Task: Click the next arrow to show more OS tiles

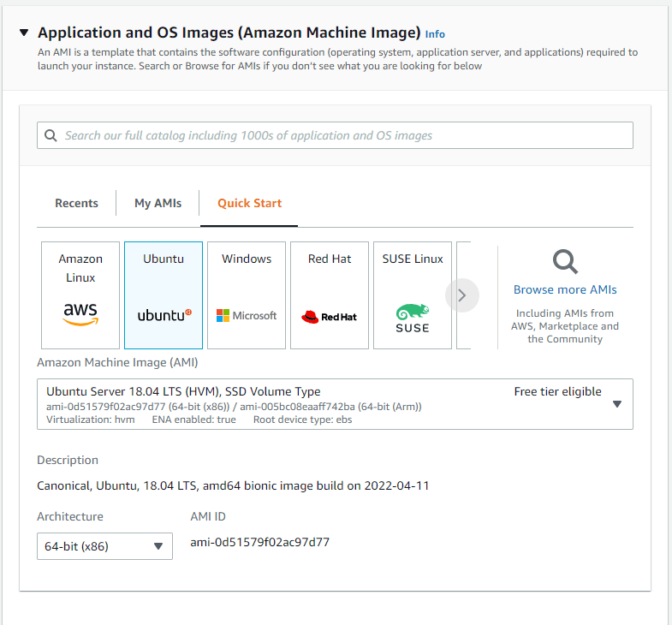Action: tap(462, 295)
